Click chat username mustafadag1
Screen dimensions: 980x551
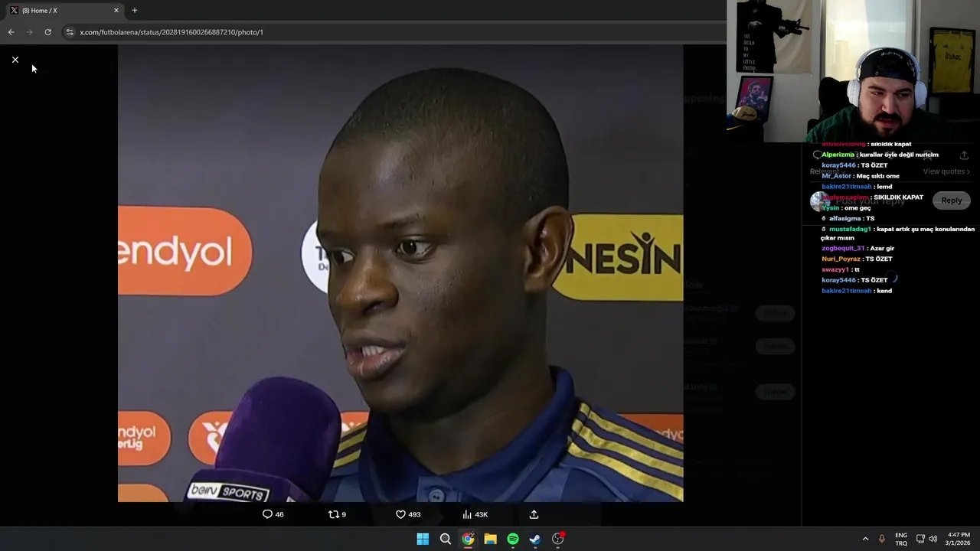coord(850,229)
